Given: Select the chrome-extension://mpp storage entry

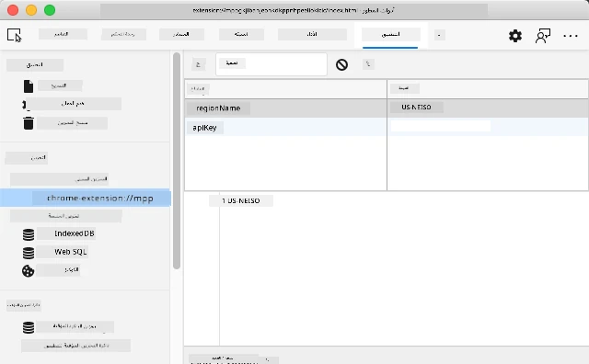Looking at the screenshot, I should point(86,198).
